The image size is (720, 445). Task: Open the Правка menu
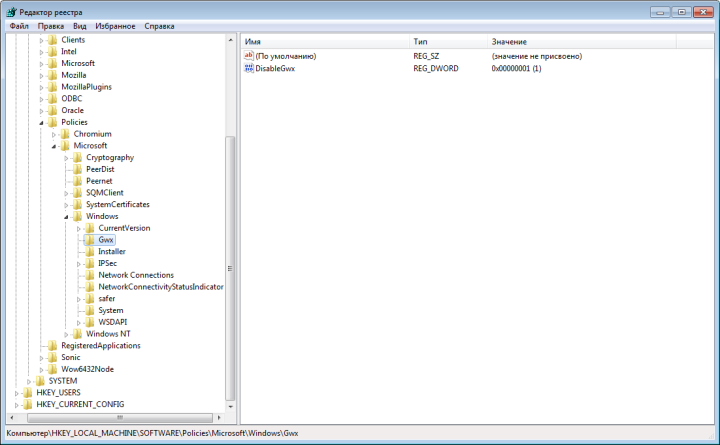point(51,26)
